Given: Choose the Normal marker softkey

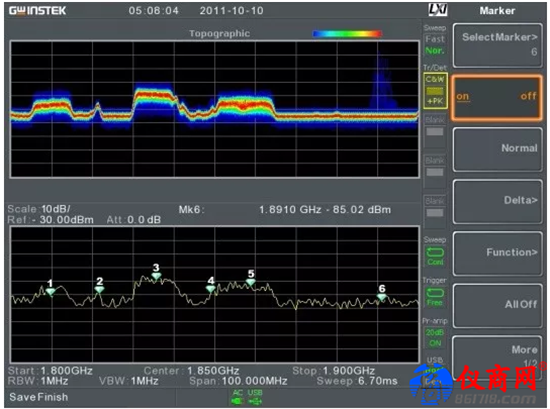Looking at the screenshot, I should click(497, 149).
